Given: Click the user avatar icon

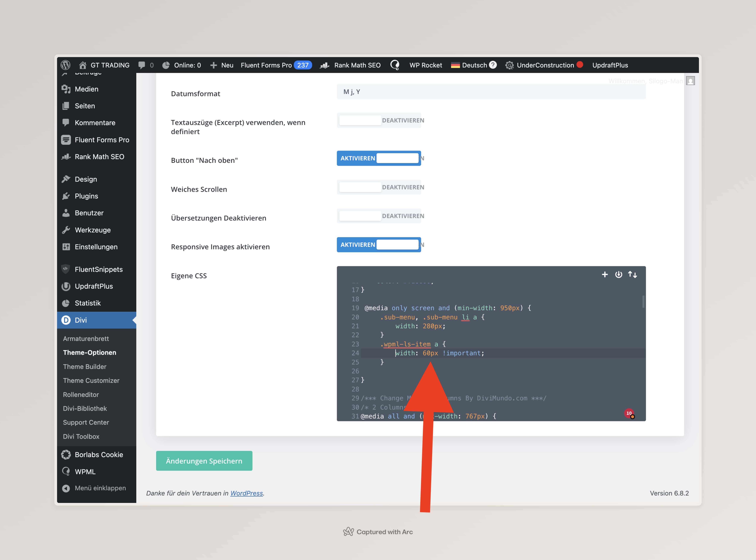Looking at the screenshot, I should coord(690,81).
